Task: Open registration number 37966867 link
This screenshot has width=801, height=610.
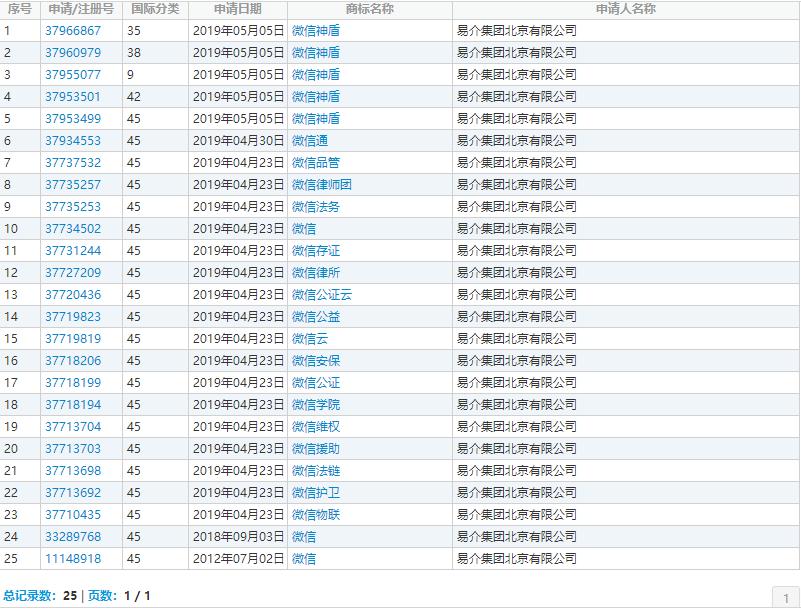Action: click(73, 31)
